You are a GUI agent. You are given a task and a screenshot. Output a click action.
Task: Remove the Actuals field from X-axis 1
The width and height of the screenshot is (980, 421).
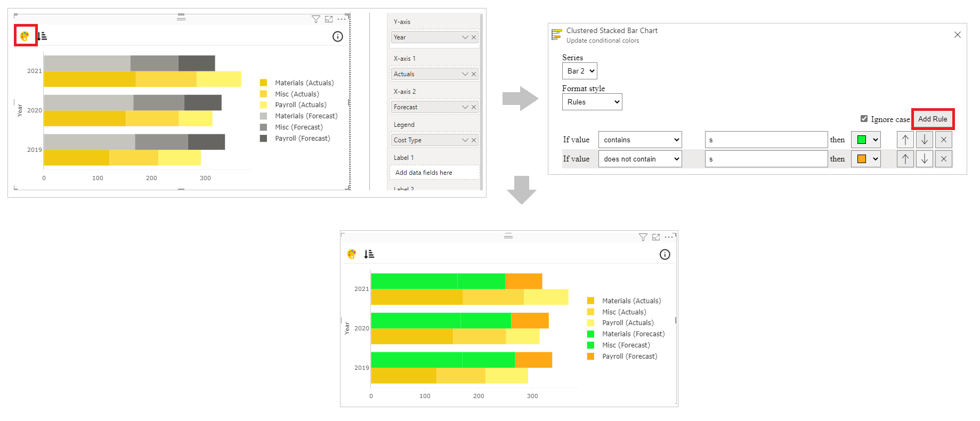pyautogui.click(x=474, y=74)
